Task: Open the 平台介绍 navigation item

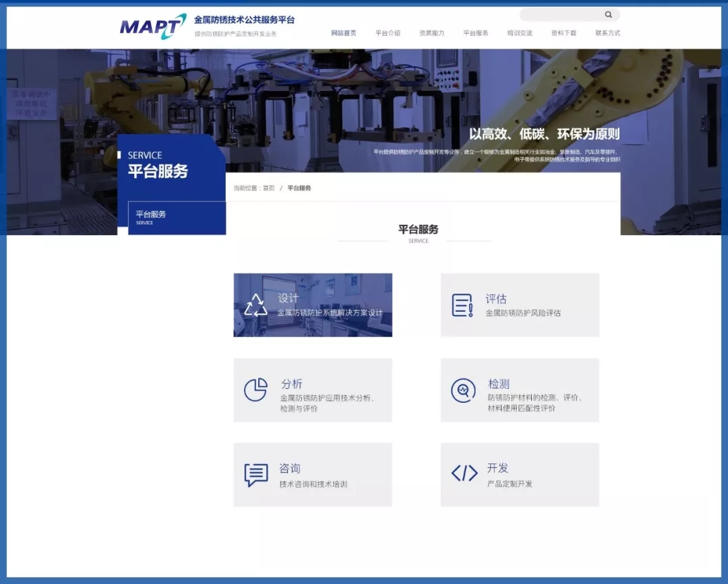Action: (x=388, y=33)
